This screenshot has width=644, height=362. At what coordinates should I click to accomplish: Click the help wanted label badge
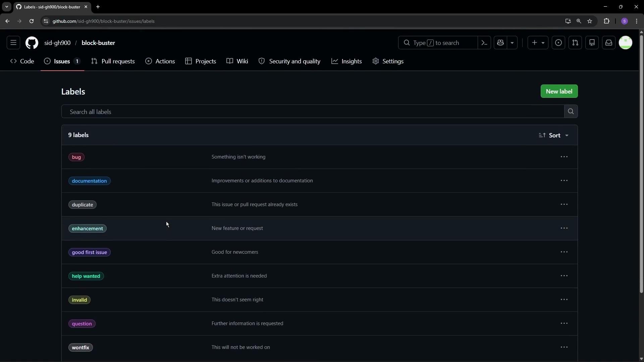[x=86, y=276]
